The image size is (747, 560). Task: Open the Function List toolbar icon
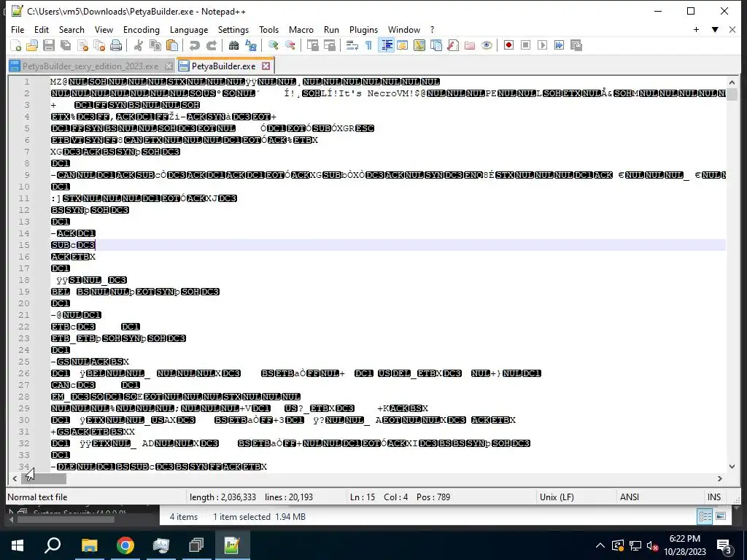point(452,45)
